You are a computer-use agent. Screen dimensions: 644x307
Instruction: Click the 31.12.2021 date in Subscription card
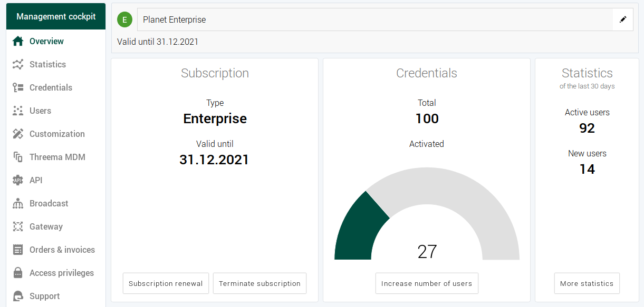214,160
